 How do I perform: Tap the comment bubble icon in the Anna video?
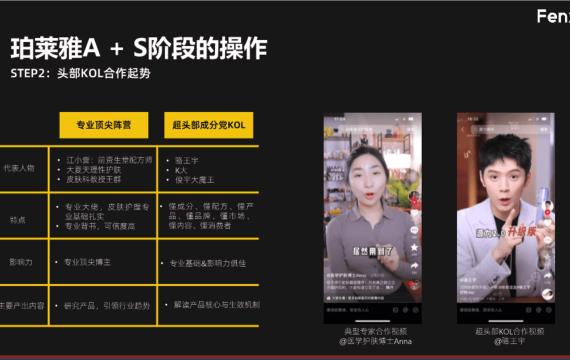point(414,230)
